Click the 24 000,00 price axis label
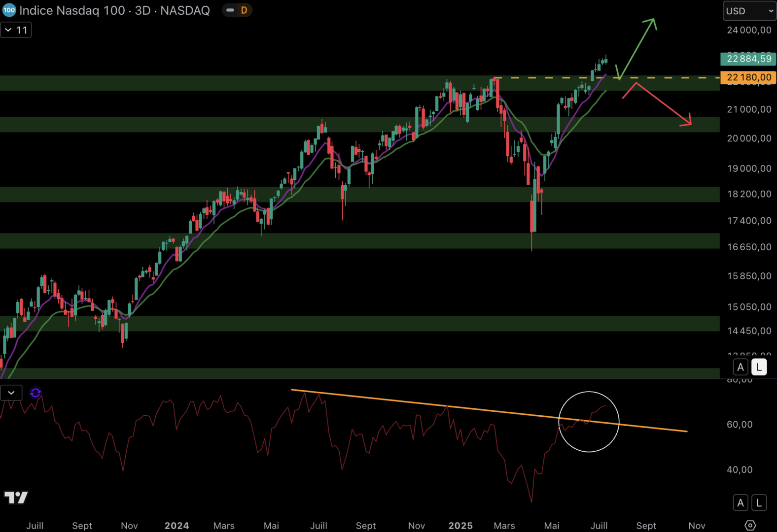777x532 pixels. [x=749, y=30]
